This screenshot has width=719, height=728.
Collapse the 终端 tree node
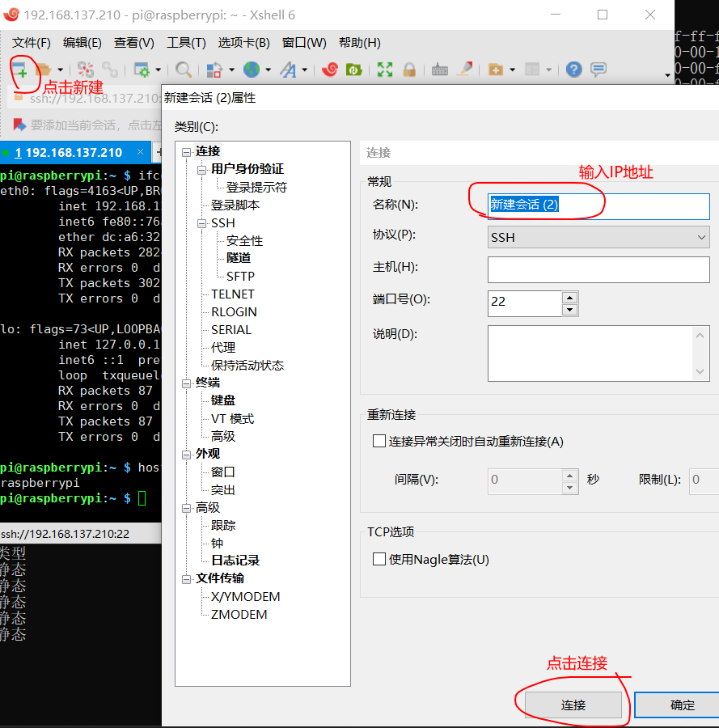click(x=187, y=383)
